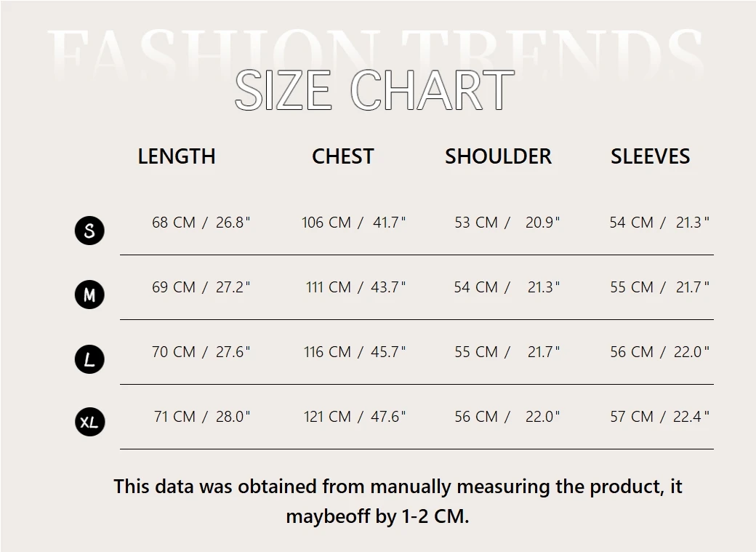Select the M size badge
Screen dimensions: 756x552
89,295
